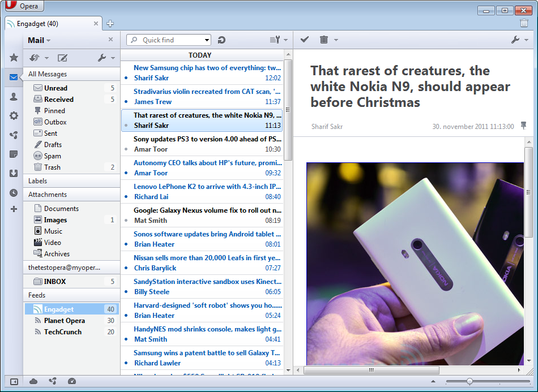Open closed tabs trash icon
The height and width of the screenshot is (392, 538).
point(524,23)
